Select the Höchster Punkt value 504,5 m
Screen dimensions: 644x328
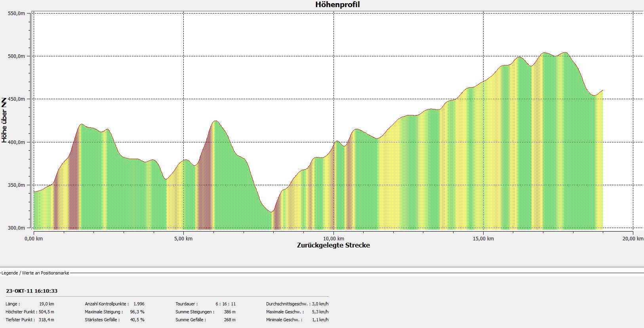pos(46,312)
